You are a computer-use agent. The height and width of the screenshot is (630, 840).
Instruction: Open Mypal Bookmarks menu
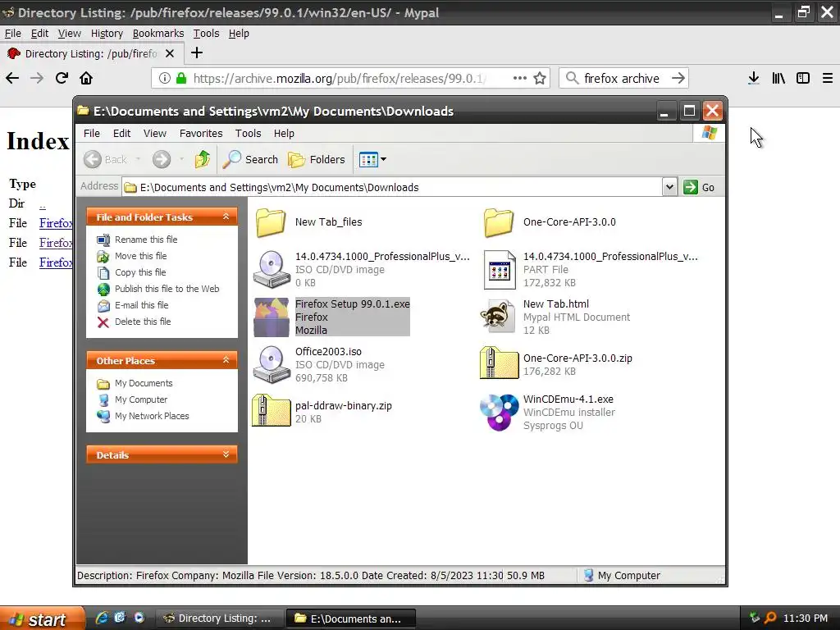[x=158, y=33]
